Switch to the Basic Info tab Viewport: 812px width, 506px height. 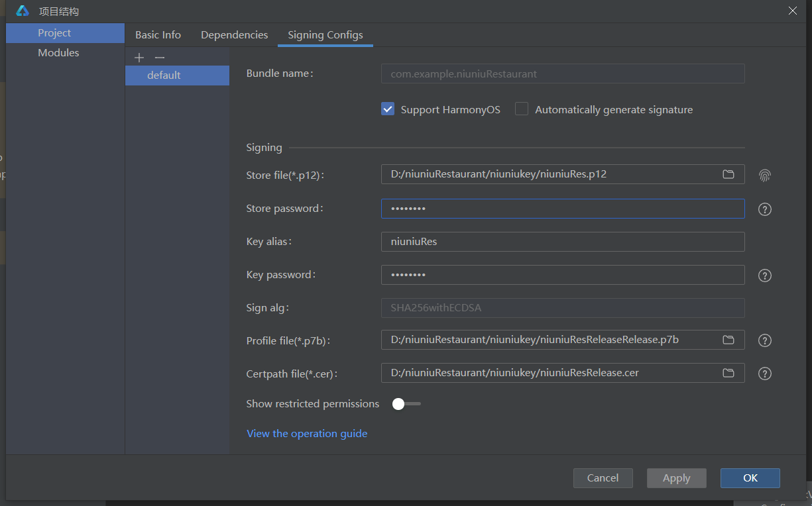click(x=158, y=35)
